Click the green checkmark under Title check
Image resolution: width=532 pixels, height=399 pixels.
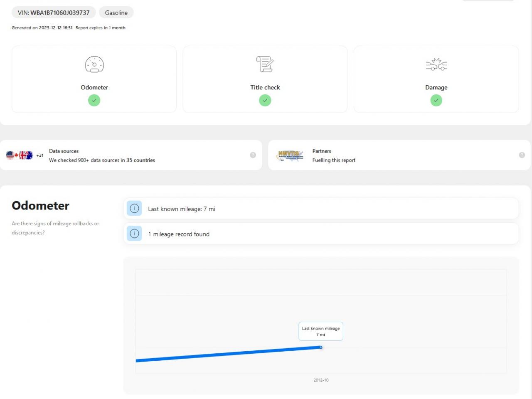[265, 100]
